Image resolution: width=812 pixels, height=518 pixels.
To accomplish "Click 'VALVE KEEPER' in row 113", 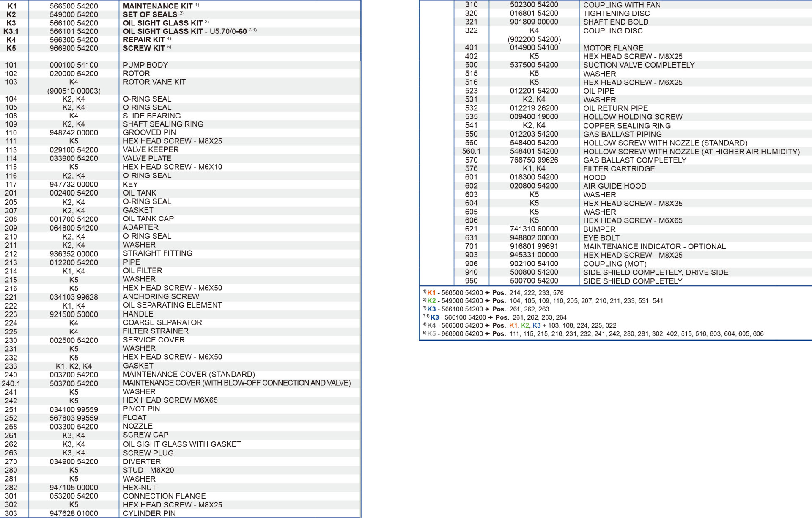I will tap(151, 150).
